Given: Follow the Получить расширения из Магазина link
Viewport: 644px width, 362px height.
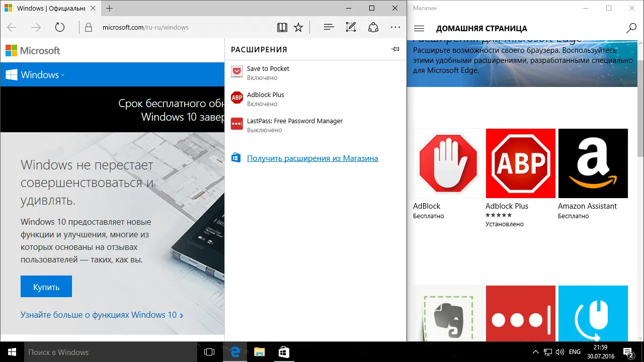Looking at the screenshot, I should (312, 158).
